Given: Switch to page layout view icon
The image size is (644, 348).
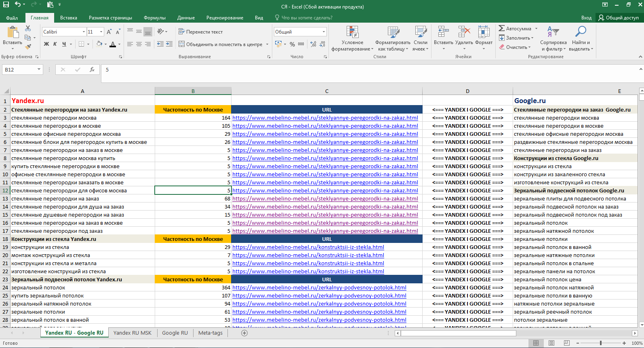Looking at the screenshot, I should 551,343.
